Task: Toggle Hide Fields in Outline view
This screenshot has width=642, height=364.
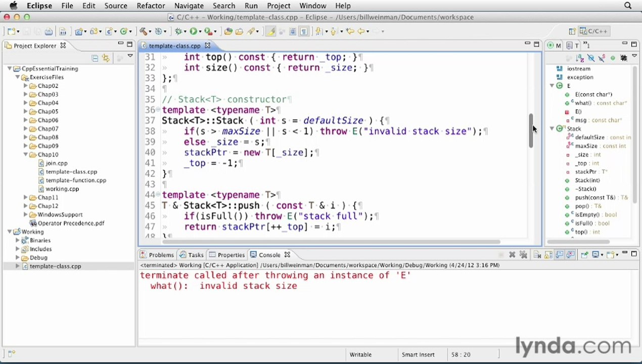Action: (591, 58)
